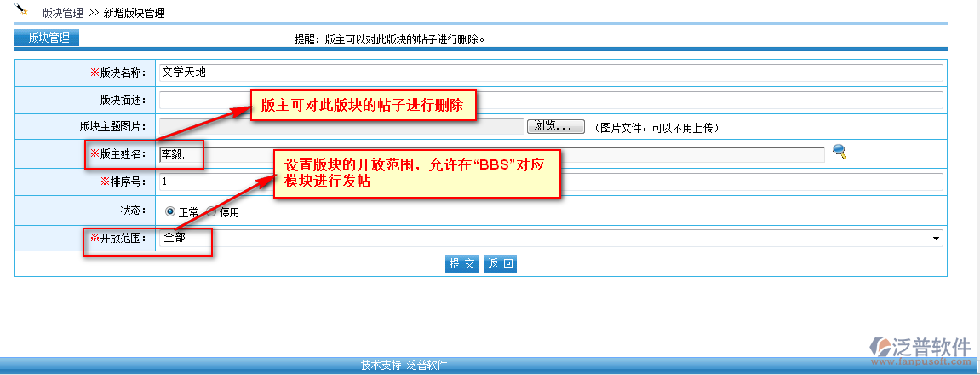The image size is (980, 375).
Task: Click the 浏览... file browse button
Action: click(556, 126)
